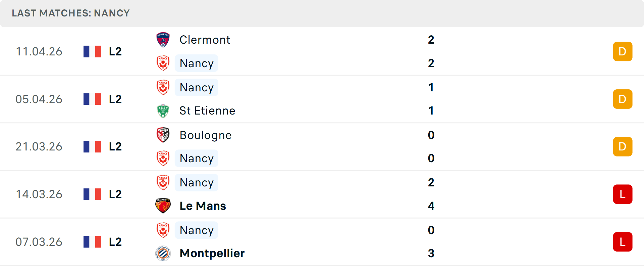Click the St Etienne club crest
644x266 pixels.
(163, 111)
